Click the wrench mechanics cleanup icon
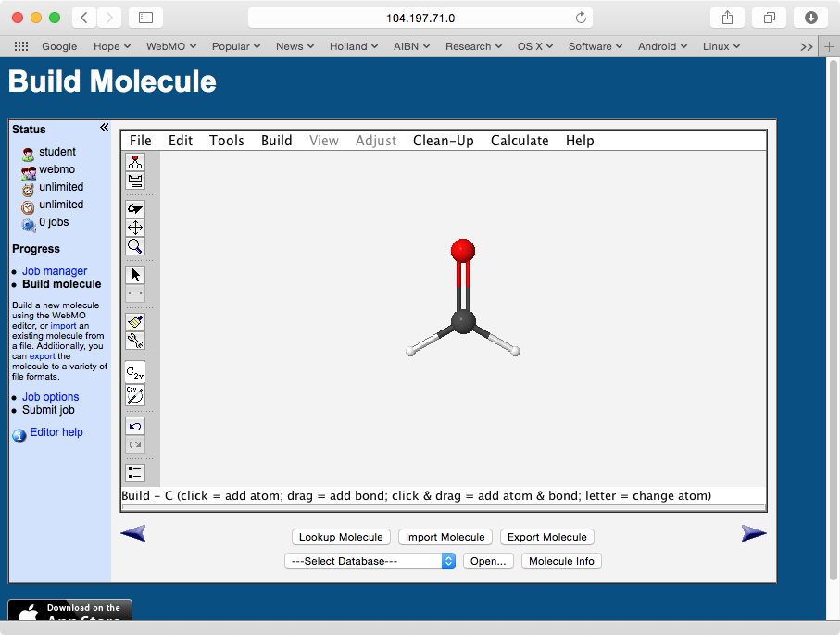 click(x=135, y=341)
